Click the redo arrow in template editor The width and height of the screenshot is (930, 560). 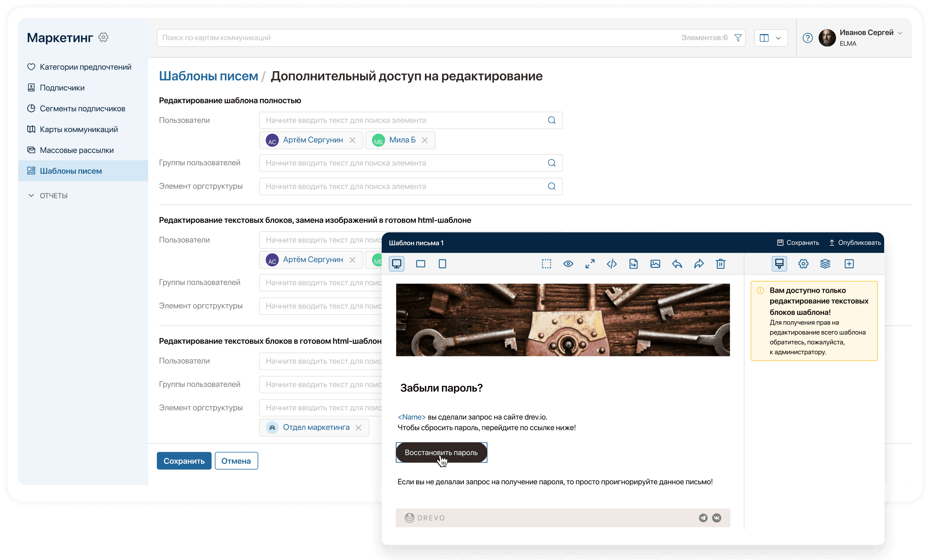tap(699, 264)
